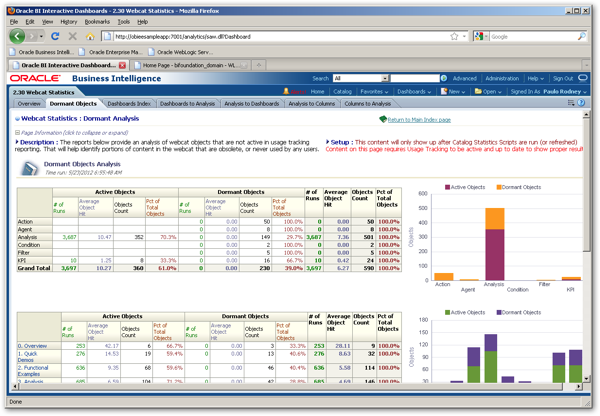Switch to the Dashboards Index tab
600x416 pixels.
[x=129, y=104]
